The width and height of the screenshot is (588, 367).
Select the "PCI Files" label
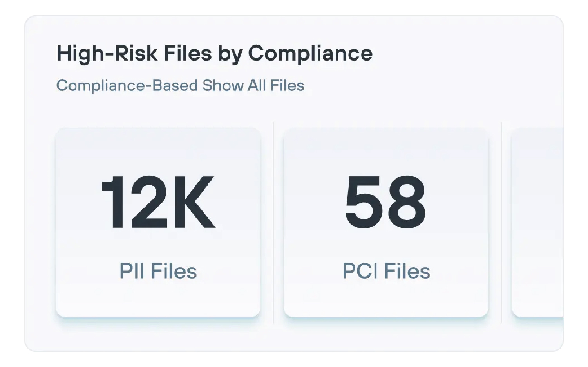tap(386, 271)
